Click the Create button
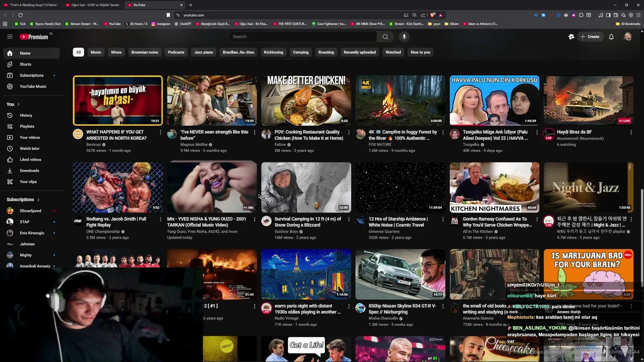The image size is (644, 362). (x=590, y=37)
